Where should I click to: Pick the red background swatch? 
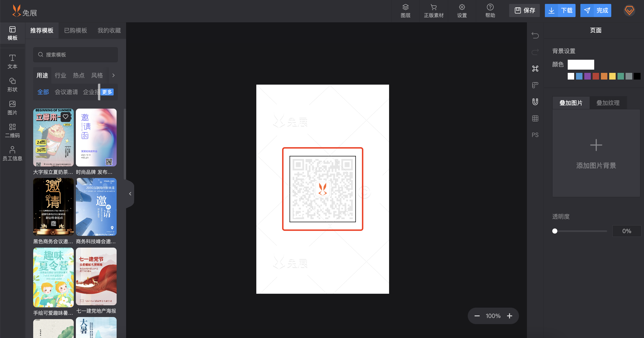click(596, 76)
